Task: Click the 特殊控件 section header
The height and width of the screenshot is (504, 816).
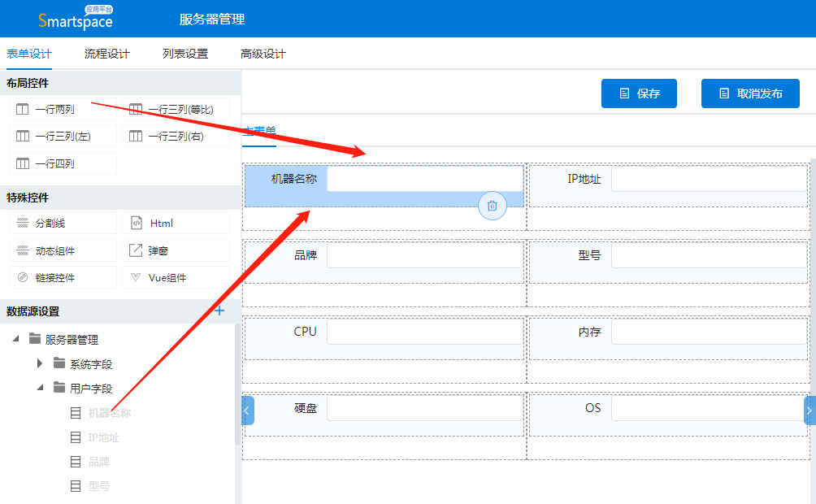Action: pyautogui.click(x=28, y=198)
